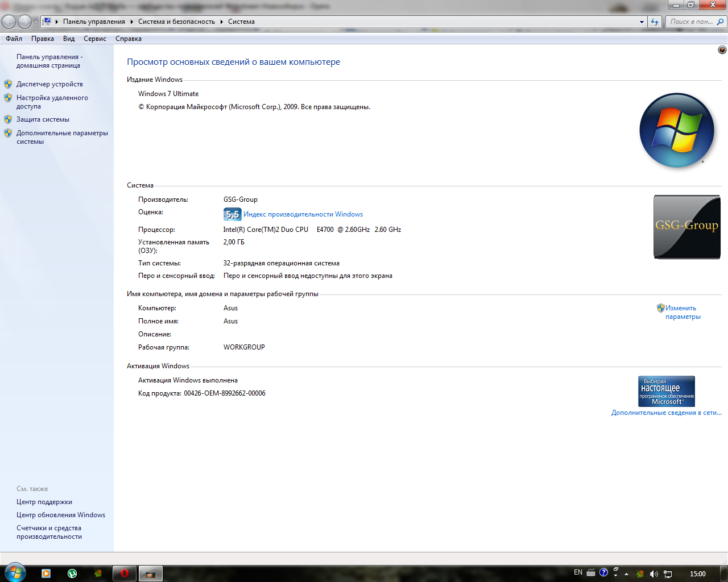Click the Система breadcrumb segment
The image size is (728, 582).
pyautogui.click(x=241, y=22)
